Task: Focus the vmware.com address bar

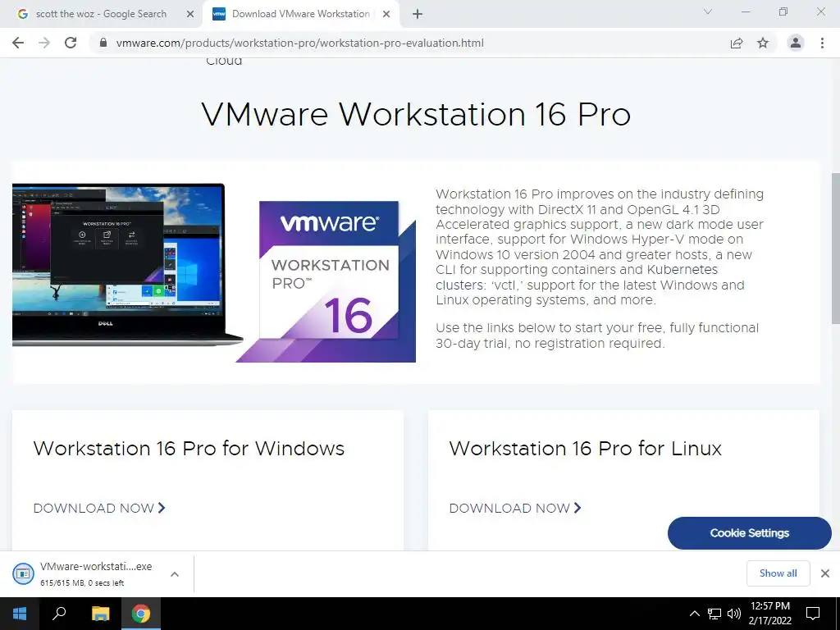Action: 299,43
